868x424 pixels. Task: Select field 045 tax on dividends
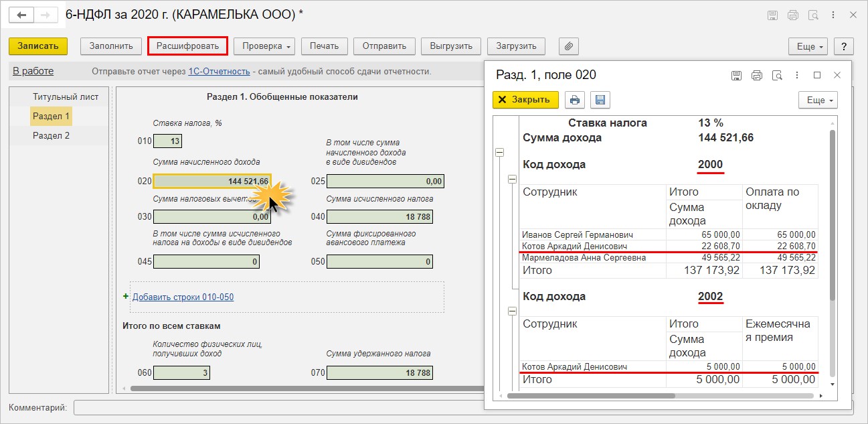tap(206, 261)
